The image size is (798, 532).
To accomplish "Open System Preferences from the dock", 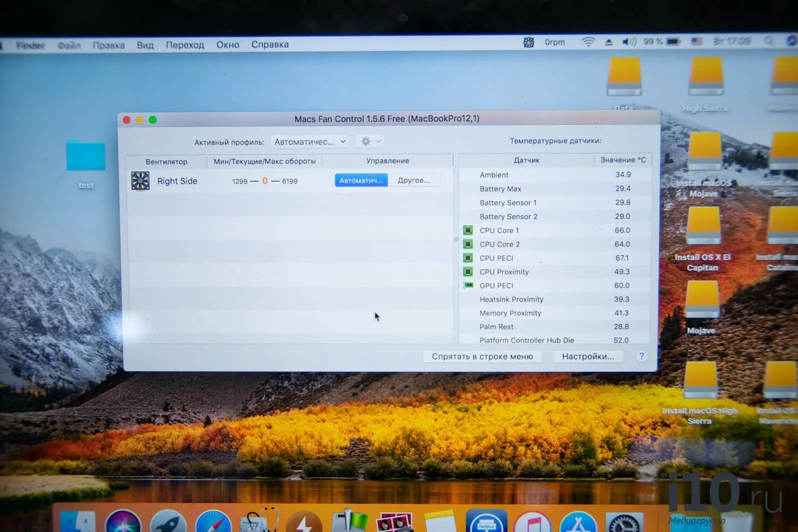I will (624, 523).
